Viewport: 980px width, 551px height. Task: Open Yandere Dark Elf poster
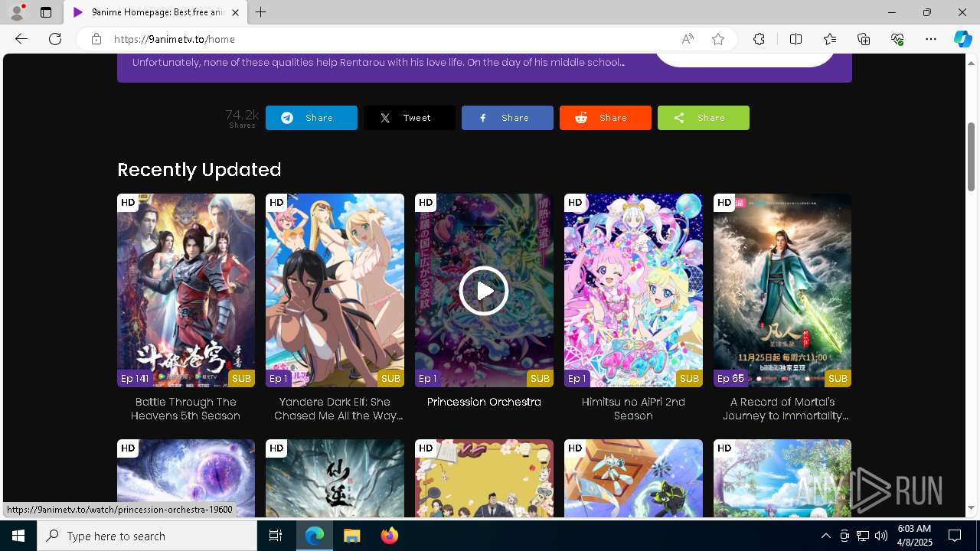tap(335, 290)
